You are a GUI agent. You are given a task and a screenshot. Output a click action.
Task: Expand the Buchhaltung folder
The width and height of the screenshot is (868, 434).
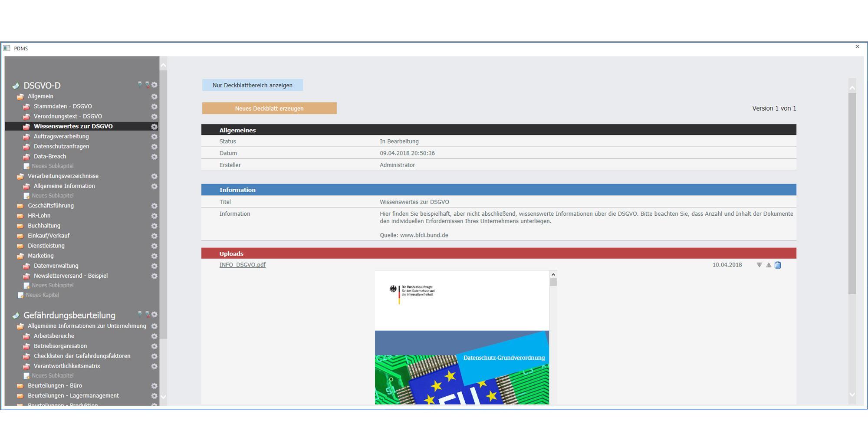(20, 226)
